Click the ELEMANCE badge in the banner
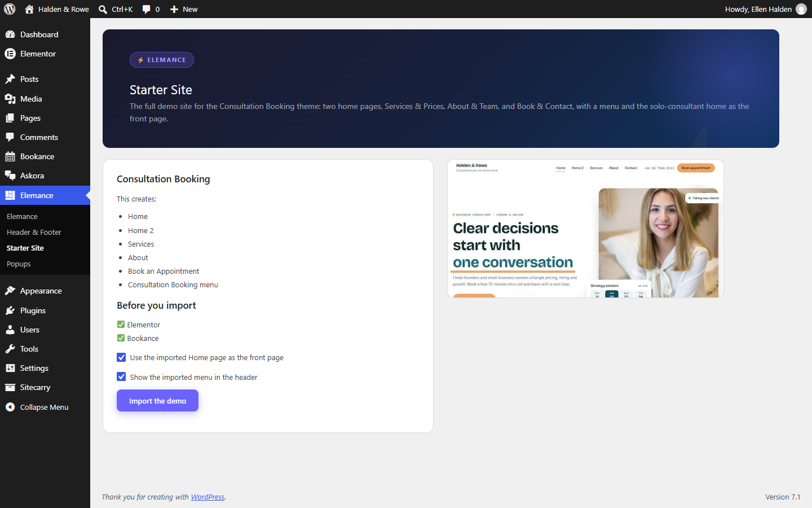Viewport: 812px width, 508px height. 162,60
